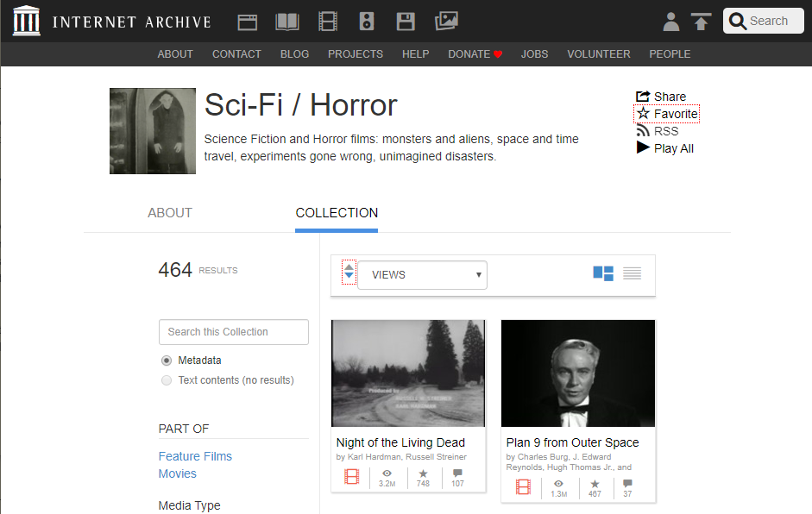The width and height of the screenshot is (812, 514).
Task: Toggle the sort direction arrows
Action: [349, 272]
